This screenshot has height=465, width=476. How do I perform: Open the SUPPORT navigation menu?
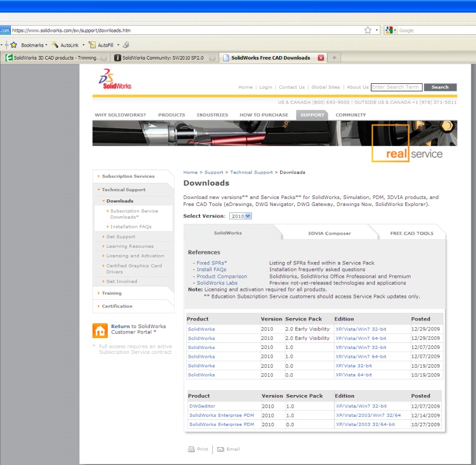click(x=312, y=115)
